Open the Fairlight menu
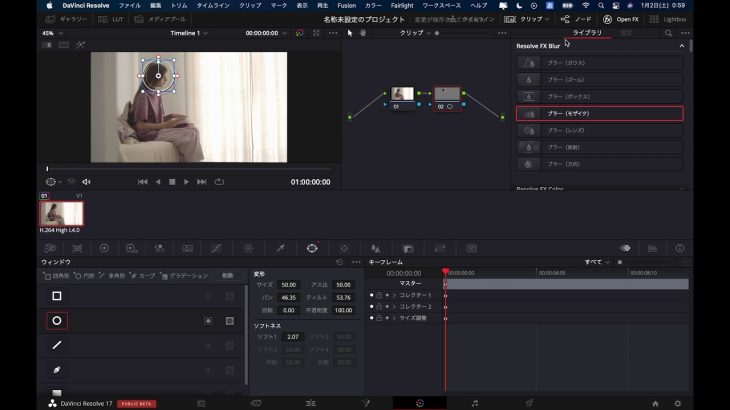 coord(402,6)
